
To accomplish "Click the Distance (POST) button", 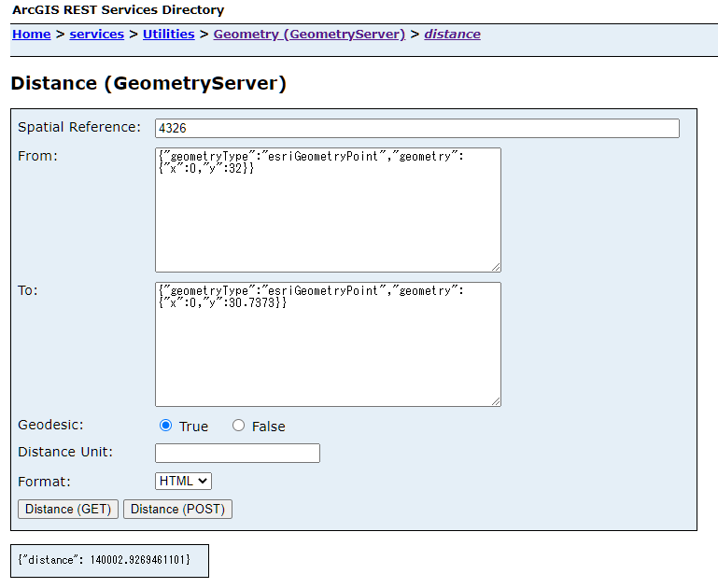I will (x=177, y=510).
